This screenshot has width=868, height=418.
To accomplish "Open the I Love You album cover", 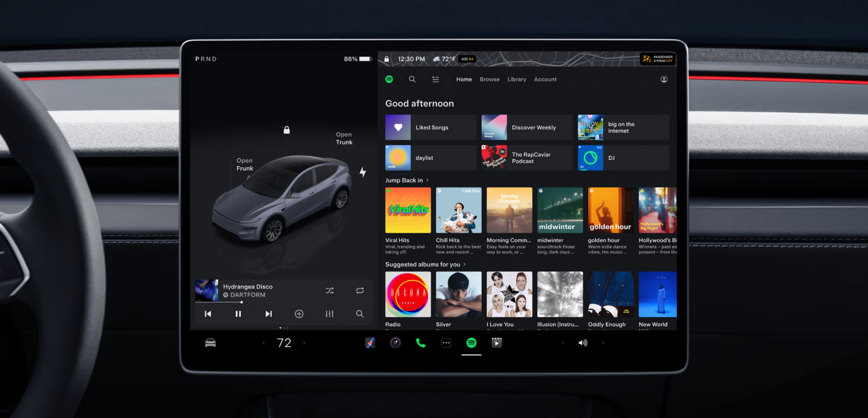I will coord(510,294).
